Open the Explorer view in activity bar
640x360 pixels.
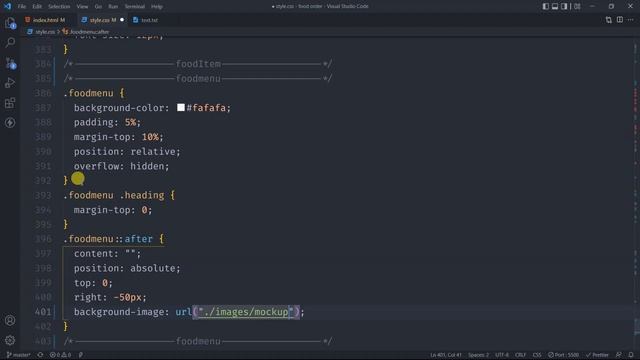point(10,23)
